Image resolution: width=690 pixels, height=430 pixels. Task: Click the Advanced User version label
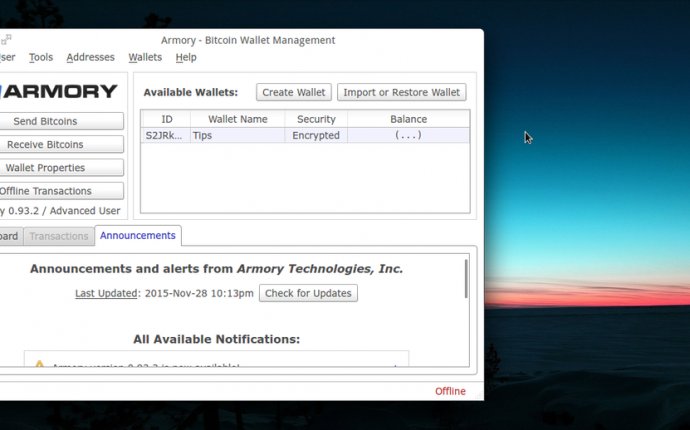[x=60, y=211]
